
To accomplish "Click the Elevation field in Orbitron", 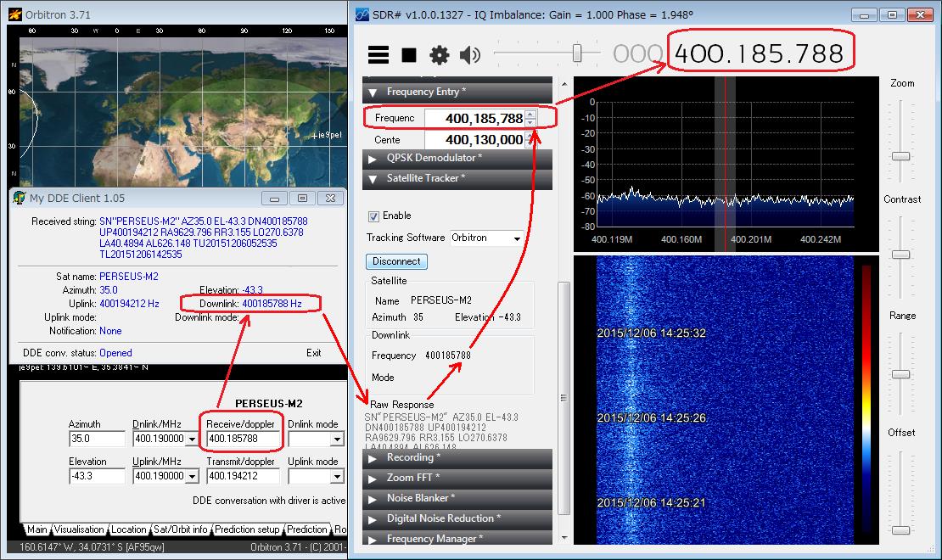I will pos(97,477).
